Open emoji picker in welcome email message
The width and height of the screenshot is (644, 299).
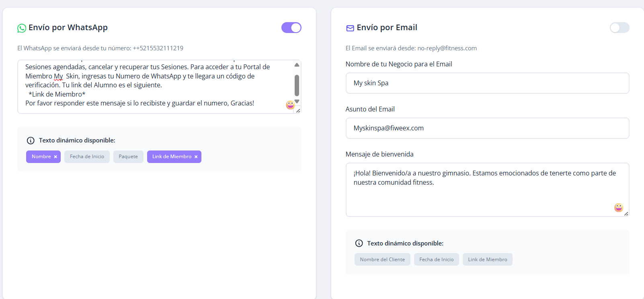coord(618,208)
